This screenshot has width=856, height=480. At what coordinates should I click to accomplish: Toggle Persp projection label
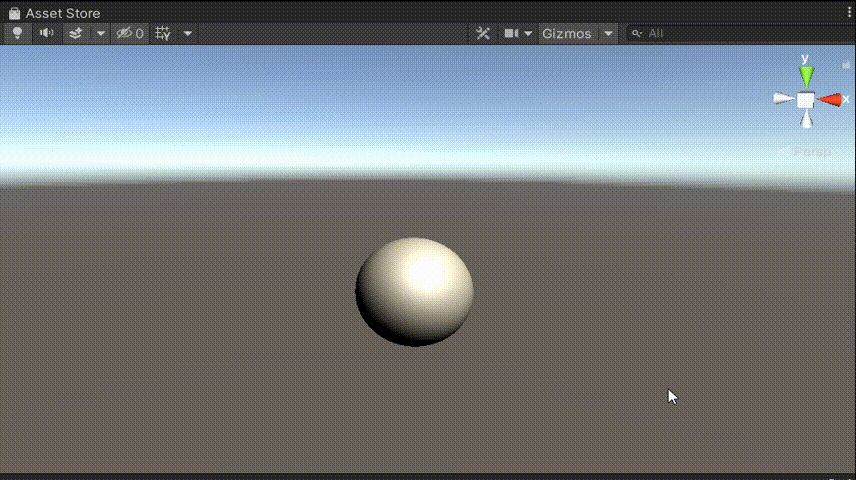pos(812,151)
